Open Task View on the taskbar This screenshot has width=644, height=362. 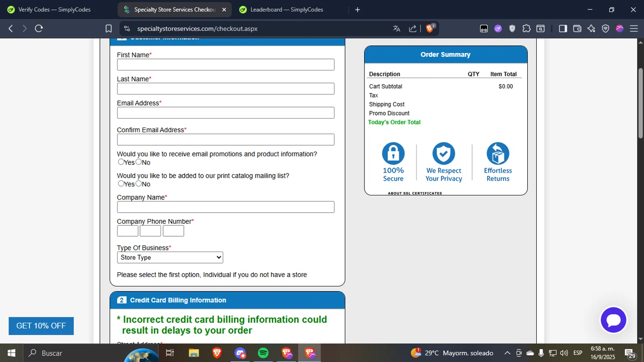pyautogui.click(x=170, y=353)
